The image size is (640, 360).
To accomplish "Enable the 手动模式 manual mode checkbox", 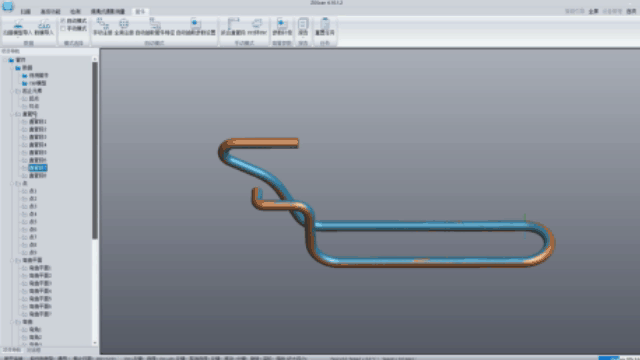I will 63,29.
